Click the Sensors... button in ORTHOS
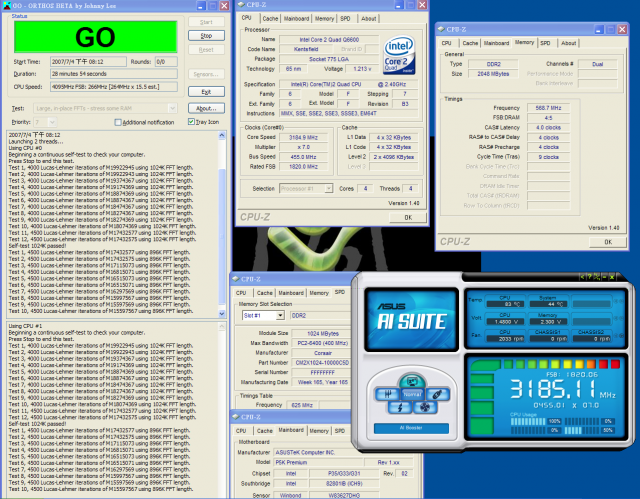 coord(206,74)
